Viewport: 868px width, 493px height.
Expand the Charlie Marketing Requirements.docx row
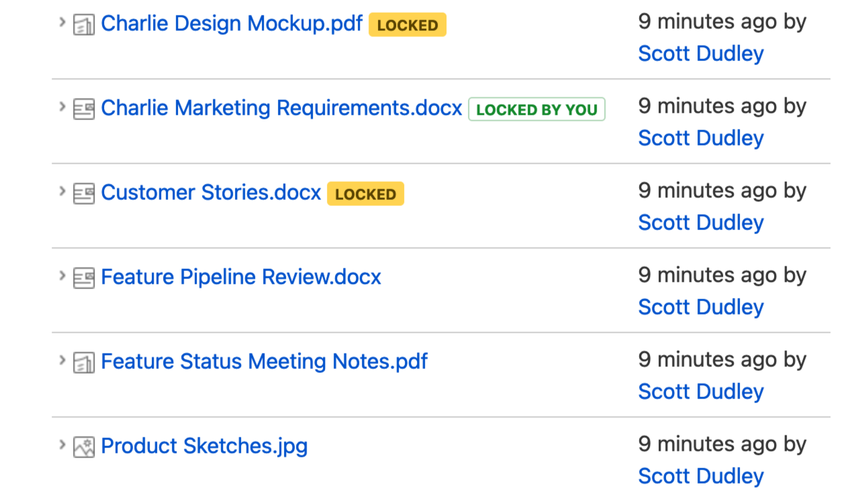click(62, 107)
